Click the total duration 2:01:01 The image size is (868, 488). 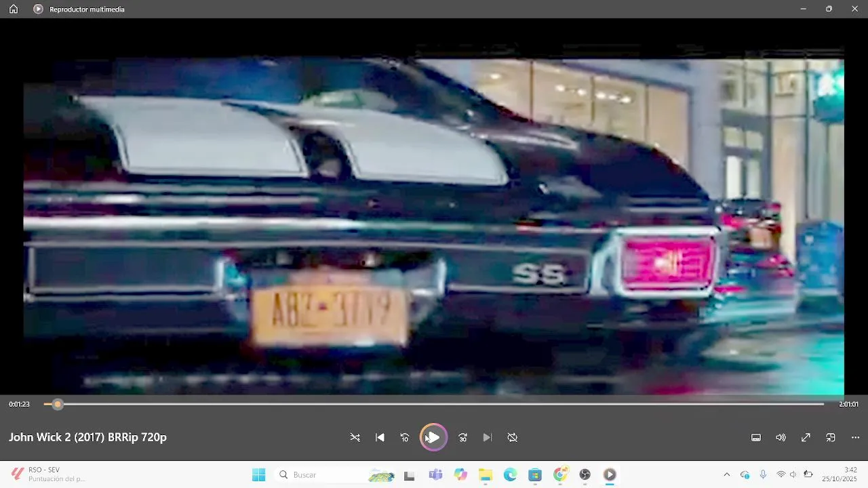tap(848, 404)
